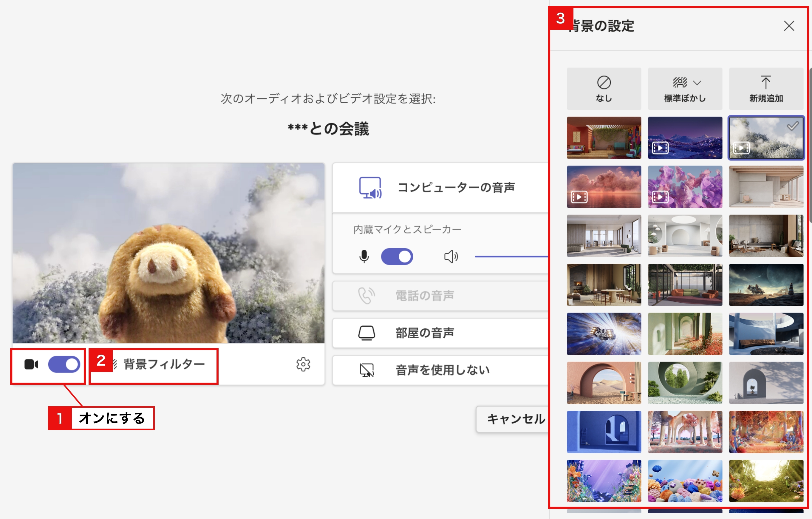
Task: Click the phone audio icon
Action: 366,296
